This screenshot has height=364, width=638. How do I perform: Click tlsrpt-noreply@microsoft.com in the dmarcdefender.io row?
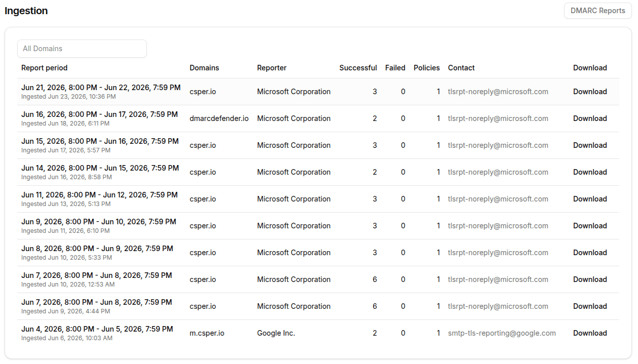click(498, 118)
